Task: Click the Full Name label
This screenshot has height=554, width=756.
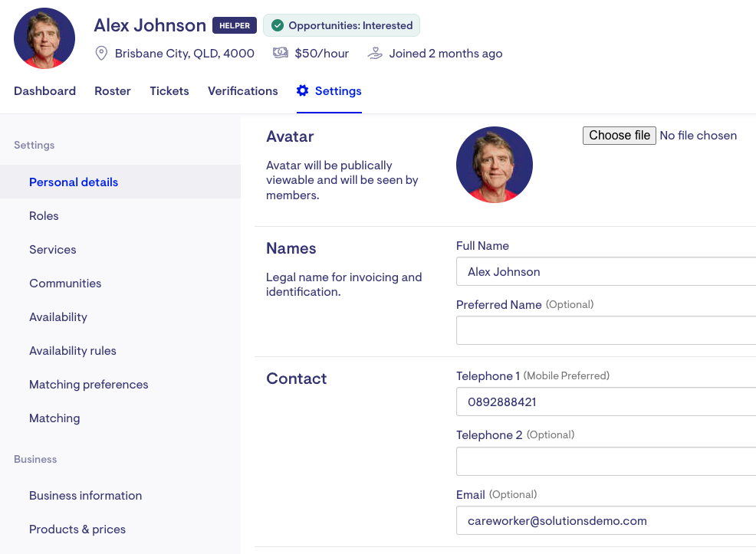Action: (482, 246)
